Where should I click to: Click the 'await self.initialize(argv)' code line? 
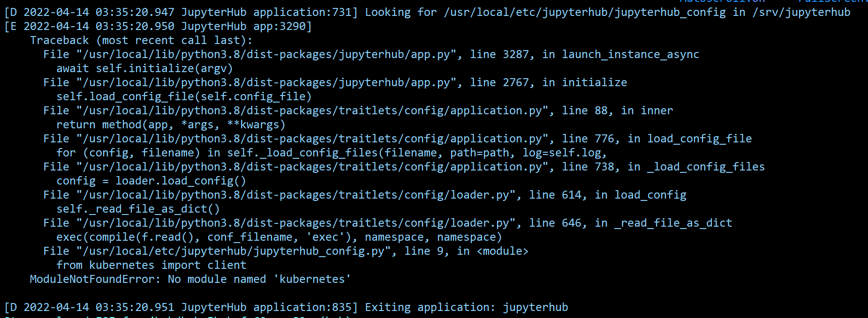point(144,68)
